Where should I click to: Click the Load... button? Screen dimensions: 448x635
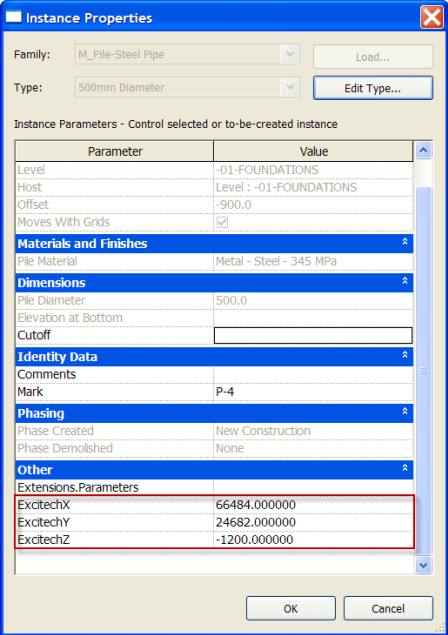click(373, 57)
